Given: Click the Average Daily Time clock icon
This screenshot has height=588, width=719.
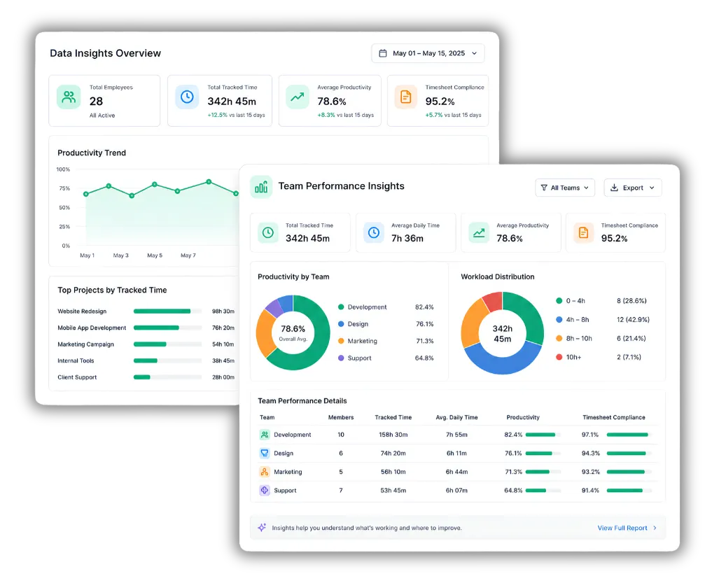Looking at the screenshot, I should 374,232.
